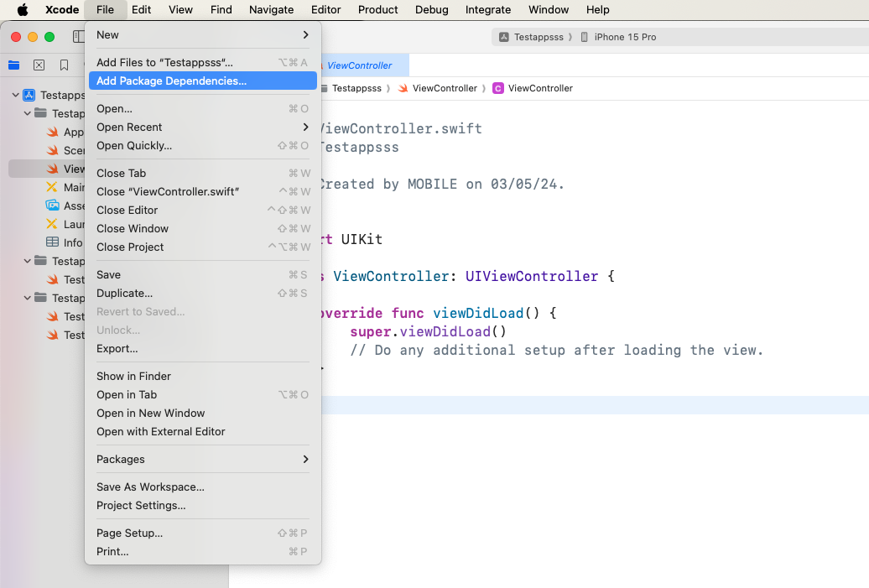Open the Project navigator folder icon
Image resolution: width=869 pixels, height=588 pixels.
coord(13,65)
